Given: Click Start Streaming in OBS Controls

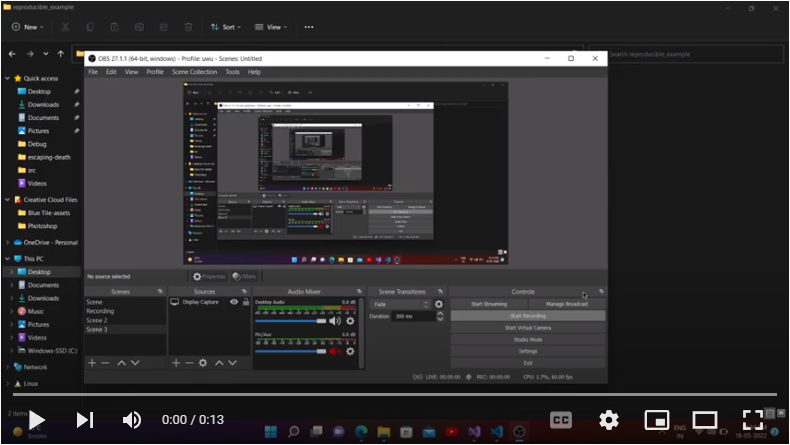Looking at the screenshot, I should (x=489, y=304).
